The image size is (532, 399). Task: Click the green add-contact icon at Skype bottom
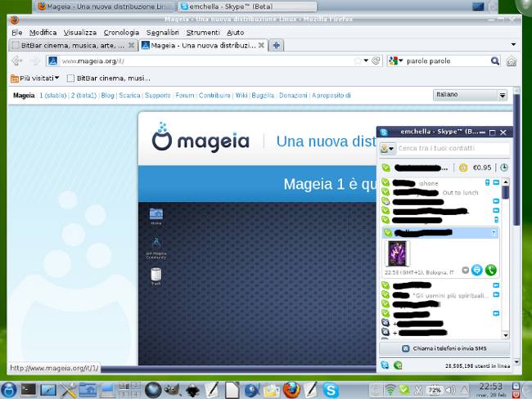coord(398,365)
